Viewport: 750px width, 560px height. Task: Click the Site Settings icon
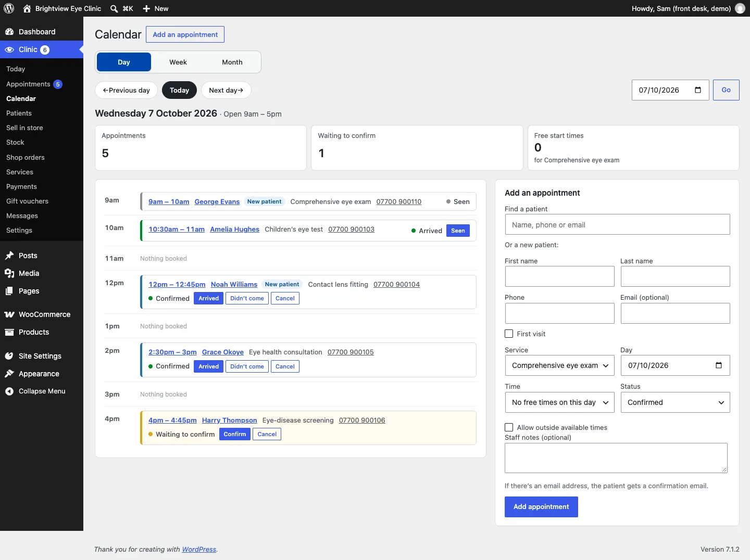point(9,356)
